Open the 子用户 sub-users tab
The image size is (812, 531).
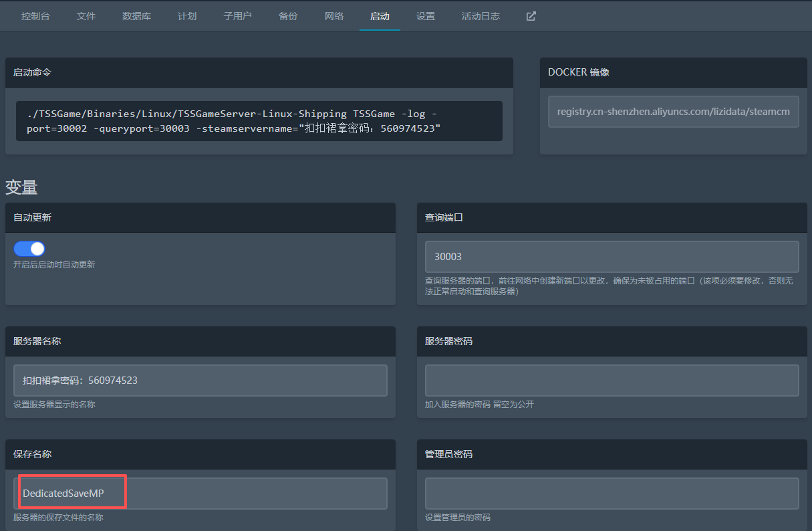coord(237,16)
